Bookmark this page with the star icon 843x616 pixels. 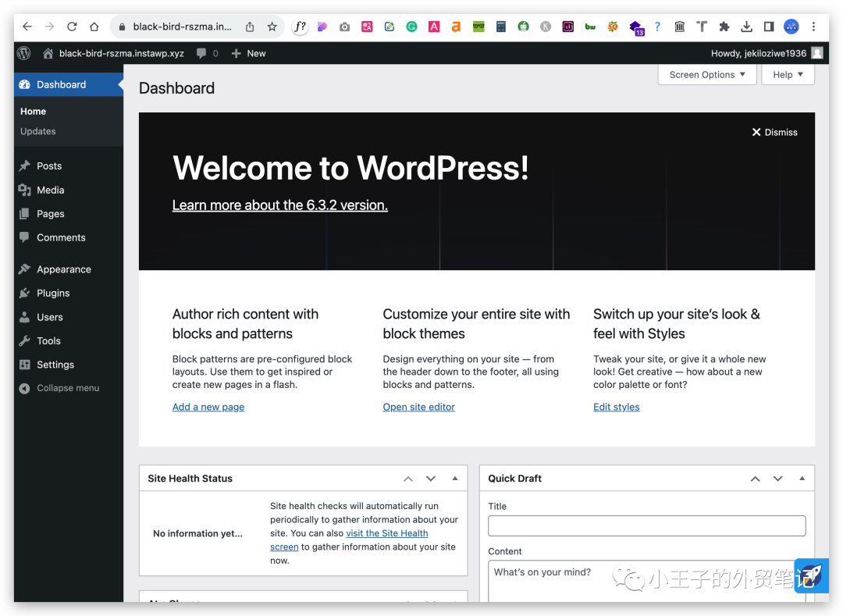coord(272,27)
